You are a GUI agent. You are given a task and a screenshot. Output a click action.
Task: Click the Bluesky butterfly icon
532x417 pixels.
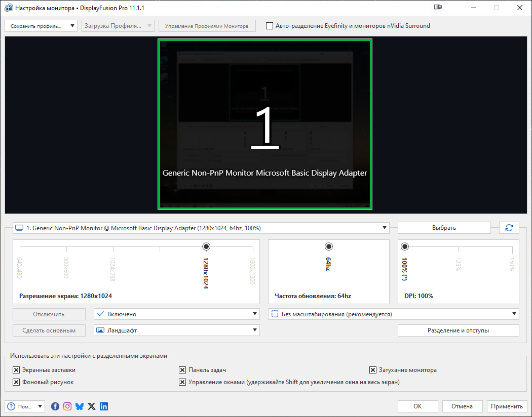pyautogui.click(x=80, y=406)
